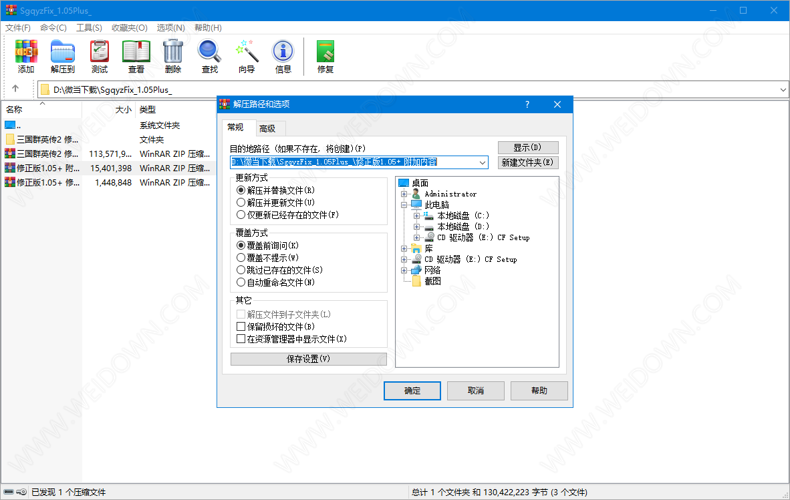Click the 显示(D) button
Screen dimensions: 790x500
click(x=528, y=148)
